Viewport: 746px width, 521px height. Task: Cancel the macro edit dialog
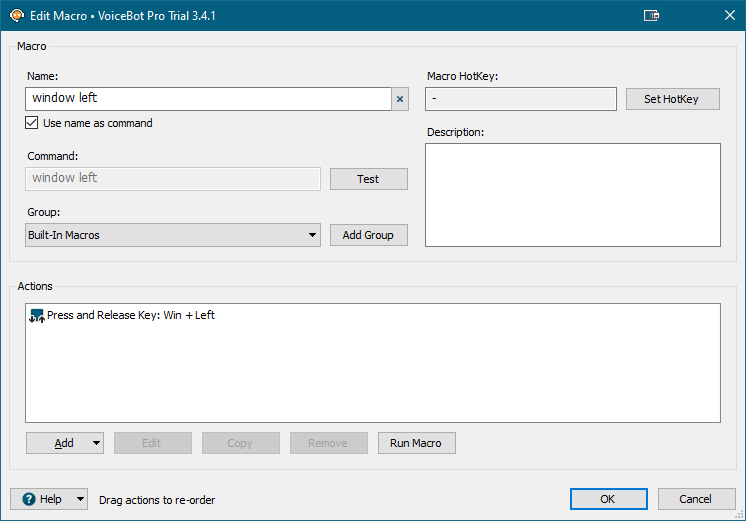coord(695,499)
